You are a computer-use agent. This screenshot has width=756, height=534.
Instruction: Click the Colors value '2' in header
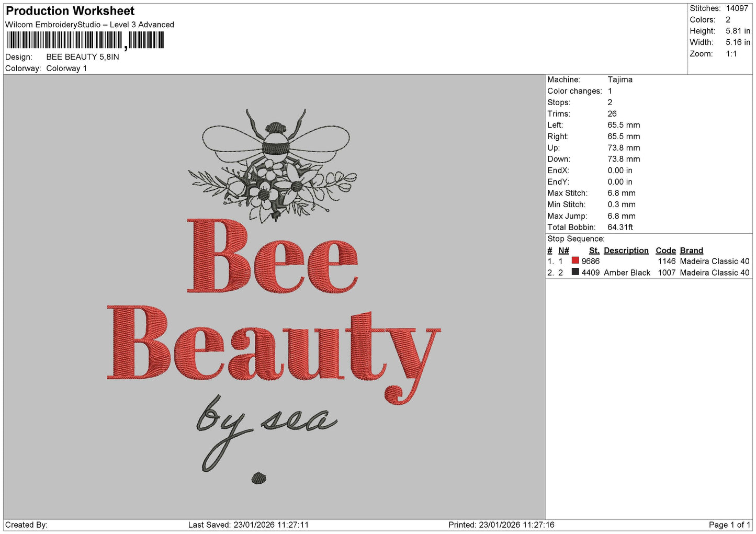coord(728,20)
